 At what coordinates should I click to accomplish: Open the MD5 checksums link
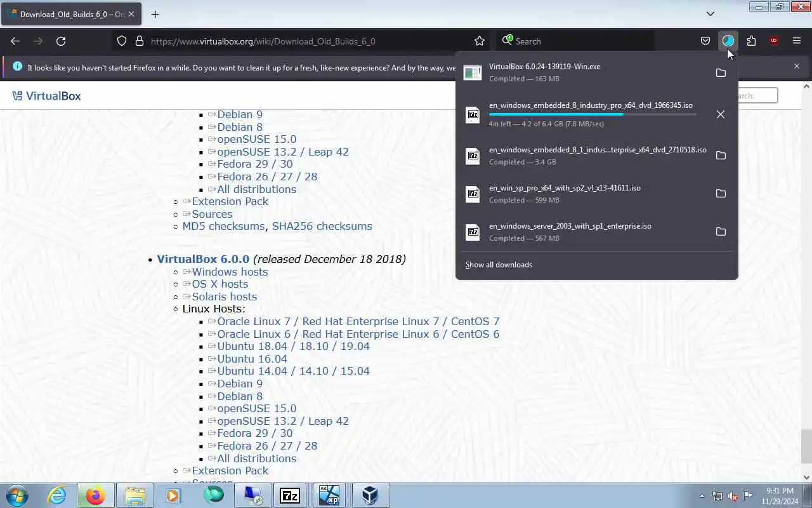[223, 226]
